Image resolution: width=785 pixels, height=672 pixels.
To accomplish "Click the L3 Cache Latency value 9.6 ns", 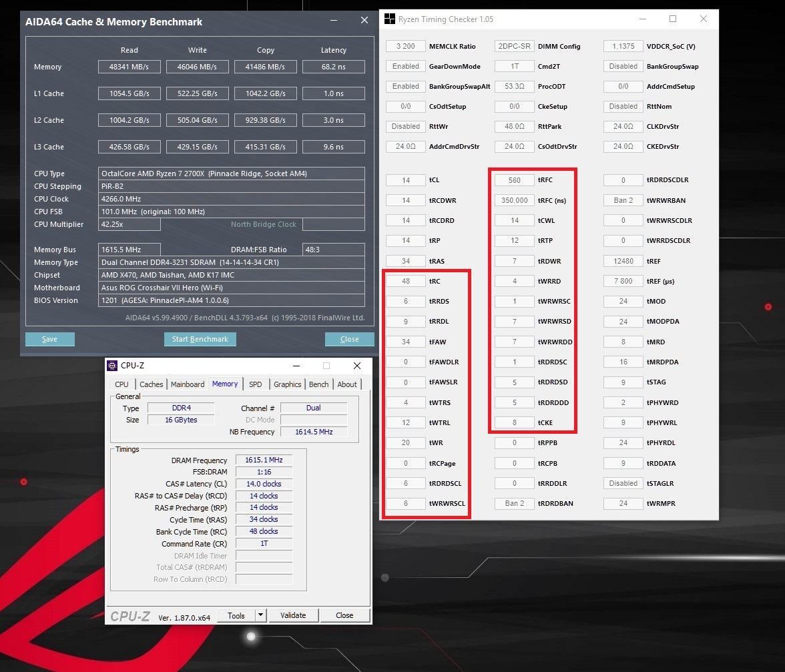I will click(x=334, y=147).
